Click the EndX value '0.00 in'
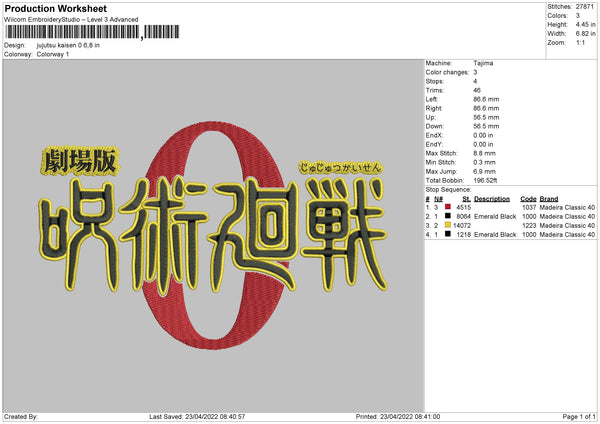This screenshot has width=600, height=424. pos(483,135)
